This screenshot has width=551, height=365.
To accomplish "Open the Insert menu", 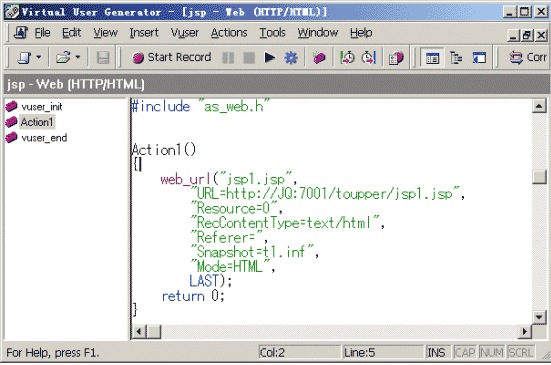I will (x=144, y=33).
